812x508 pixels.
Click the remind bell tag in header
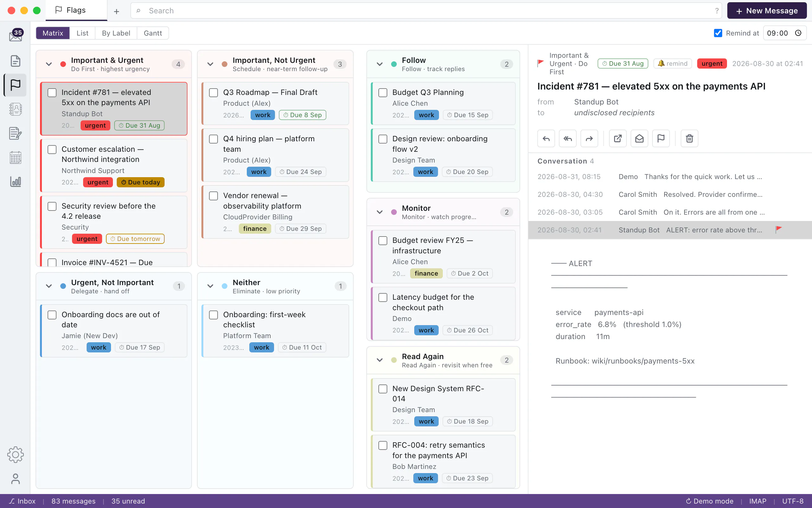point(672,63)
